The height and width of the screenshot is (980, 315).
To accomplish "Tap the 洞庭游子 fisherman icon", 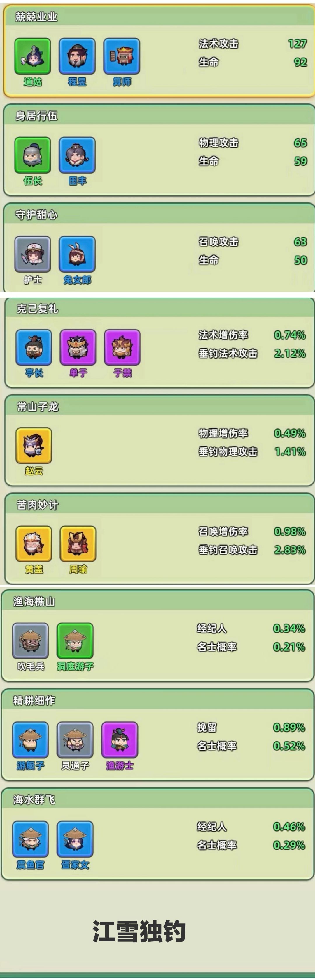I will (75, 641).
